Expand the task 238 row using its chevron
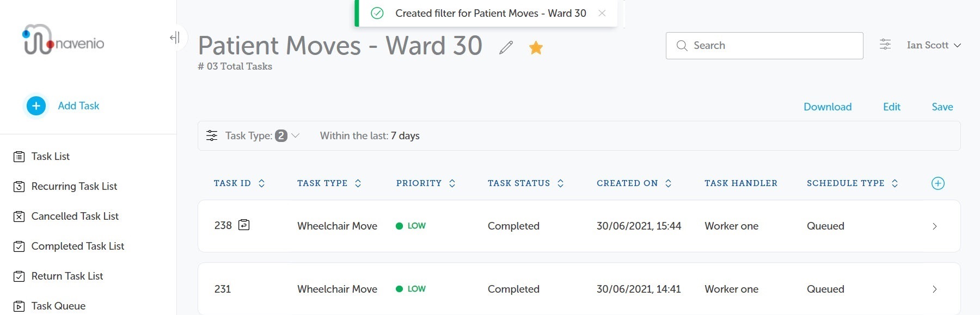980x315 pixels. pos(934,226)
